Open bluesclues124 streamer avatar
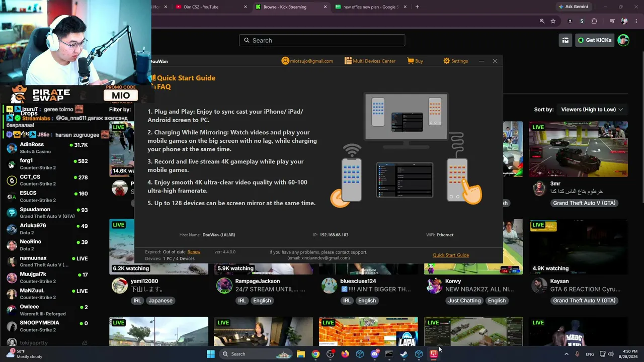The image size is (644, 362). 329,286
